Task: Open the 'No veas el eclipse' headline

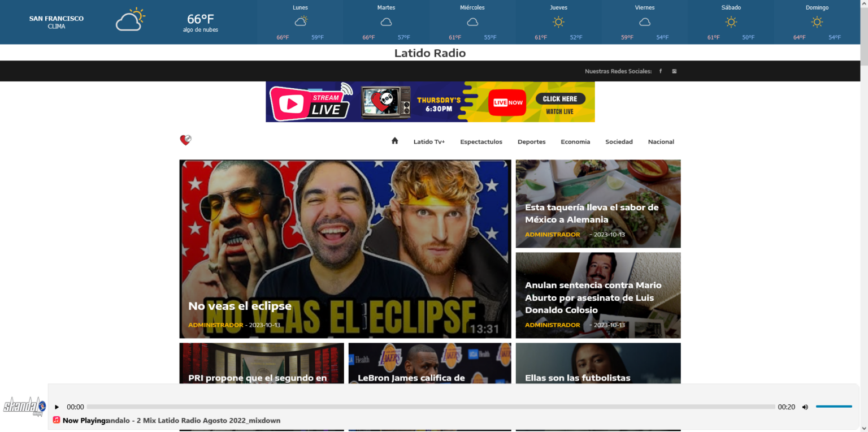Action: [240, 306]
